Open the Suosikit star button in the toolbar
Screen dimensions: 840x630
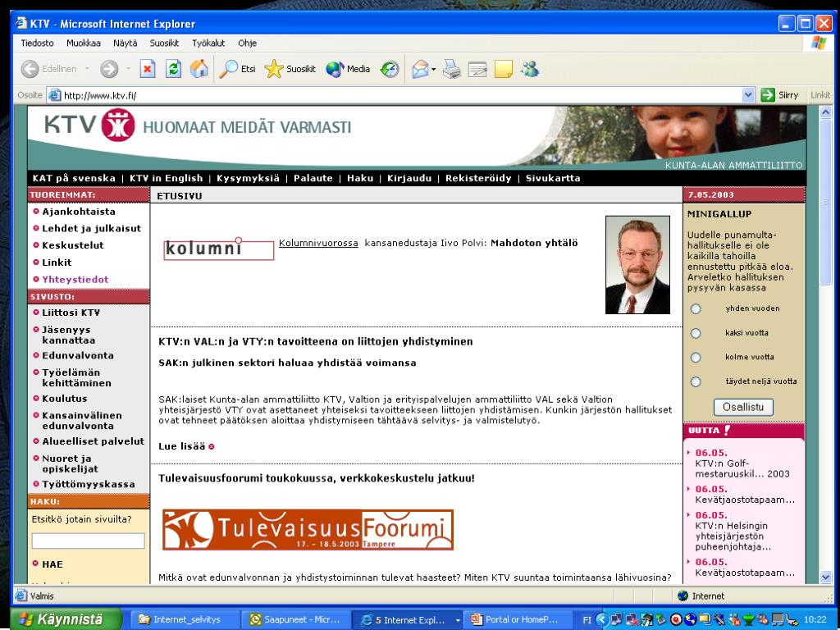(290, 69)
